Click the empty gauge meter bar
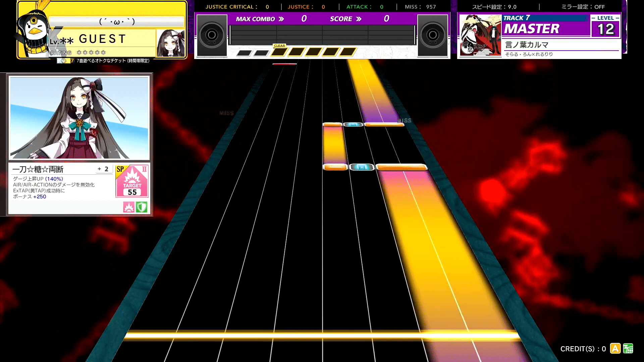Screen dimensions: 644x362 tap(322, 35)
